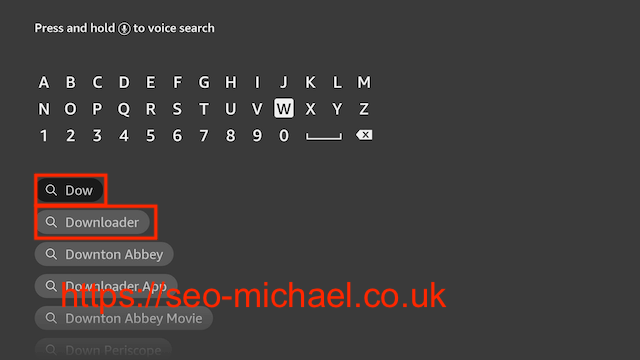Click the magnifier icon beside Downloader
This screenshot has height=360, width=640.
pos(51,222)
